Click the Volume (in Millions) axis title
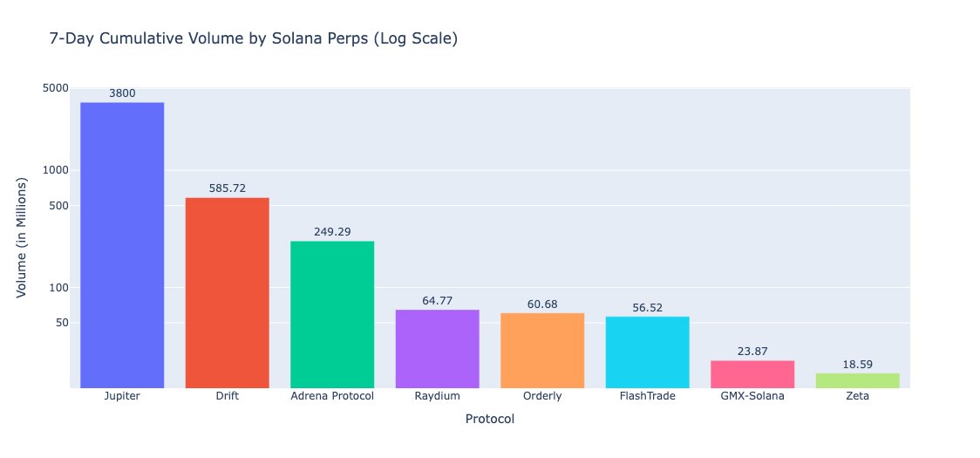The width and height of the screenshot is (980, 458). [x=21, y=238]
